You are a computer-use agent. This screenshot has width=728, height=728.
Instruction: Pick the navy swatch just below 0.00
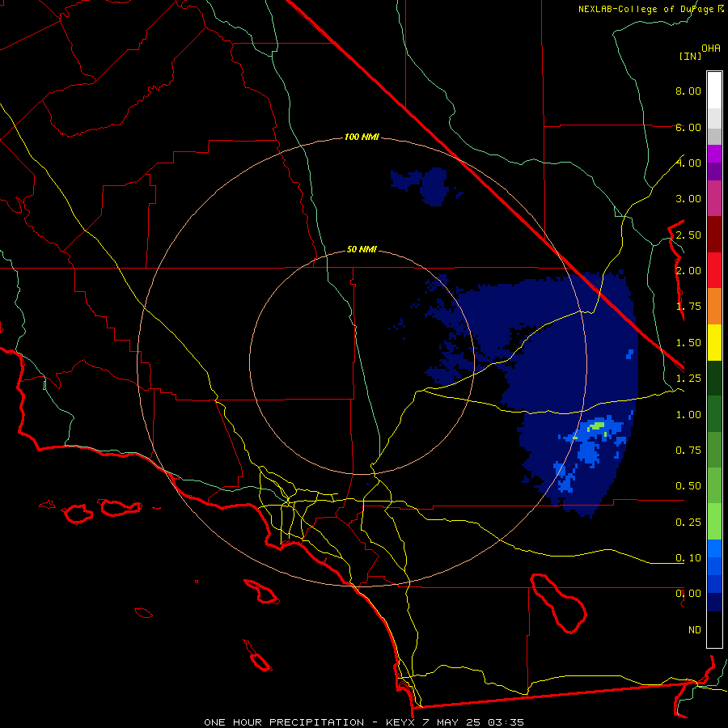click(714, 602)
